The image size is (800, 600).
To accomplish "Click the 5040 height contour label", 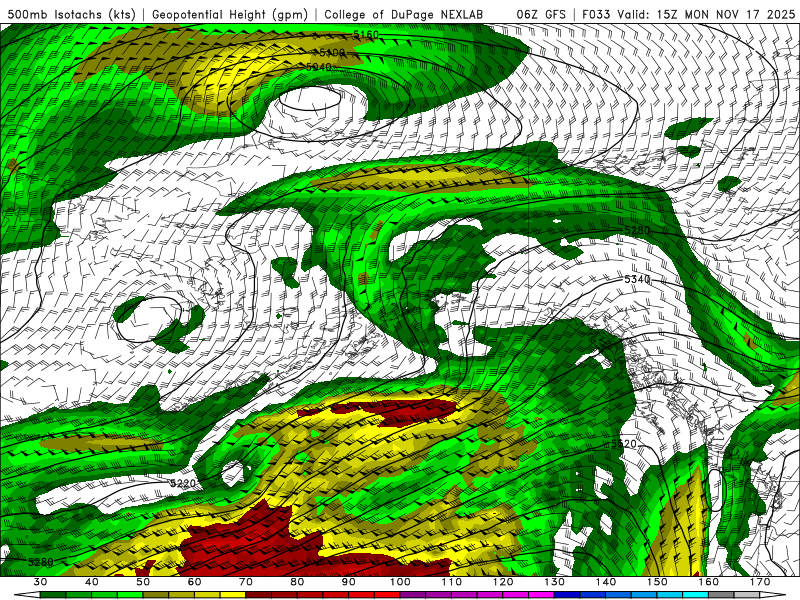I will pos(319,67).
